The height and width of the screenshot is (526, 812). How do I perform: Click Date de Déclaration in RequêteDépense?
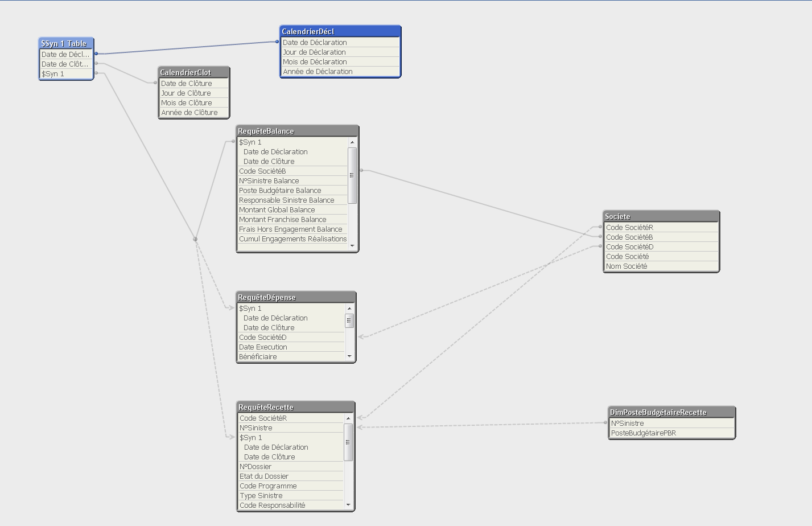click(x=291, y=318)
